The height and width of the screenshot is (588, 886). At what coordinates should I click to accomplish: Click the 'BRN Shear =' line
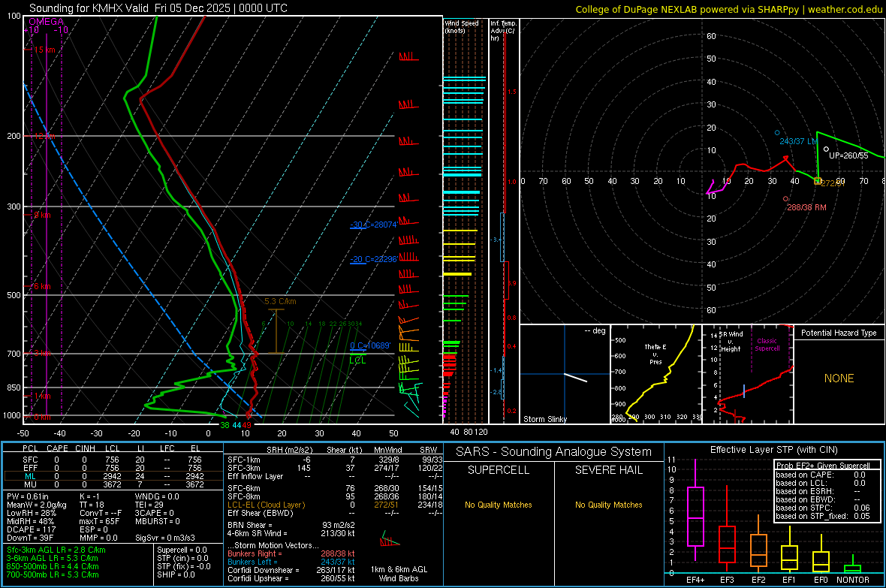291,525
